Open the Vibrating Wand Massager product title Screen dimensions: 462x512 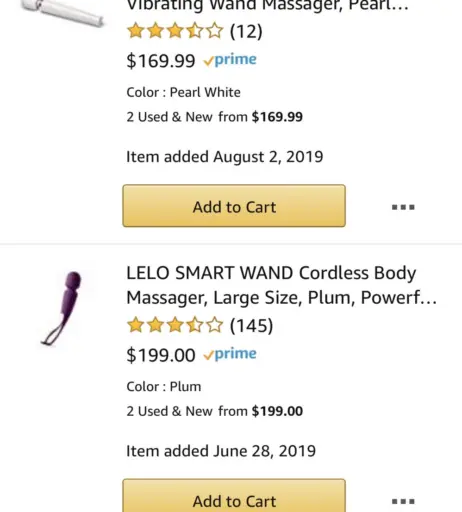click(267, 6)
